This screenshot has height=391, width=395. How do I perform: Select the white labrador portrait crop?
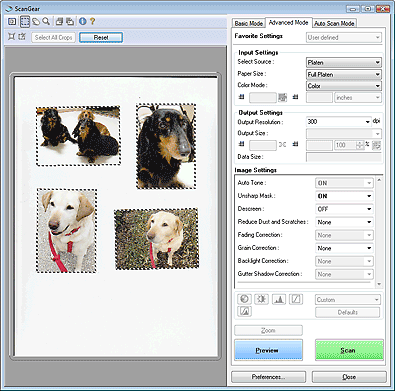pyautogui.click(x=67, y=230)
